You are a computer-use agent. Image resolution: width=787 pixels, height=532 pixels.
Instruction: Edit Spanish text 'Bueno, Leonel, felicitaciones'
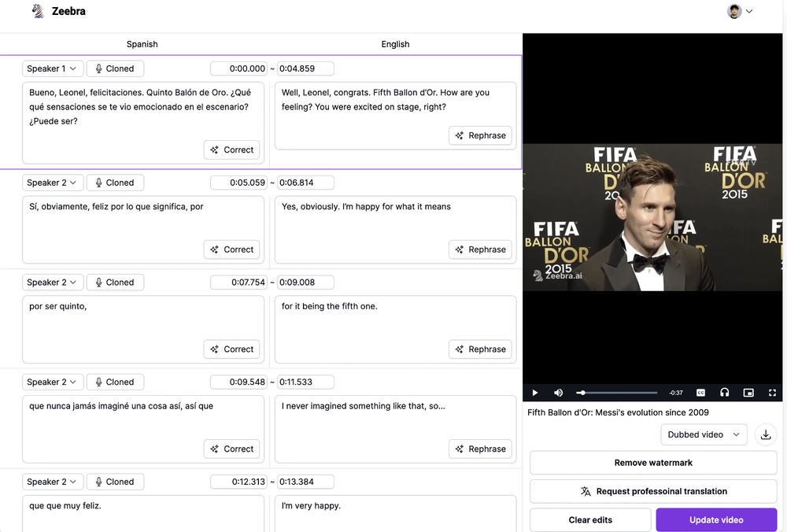coord(143,123)
